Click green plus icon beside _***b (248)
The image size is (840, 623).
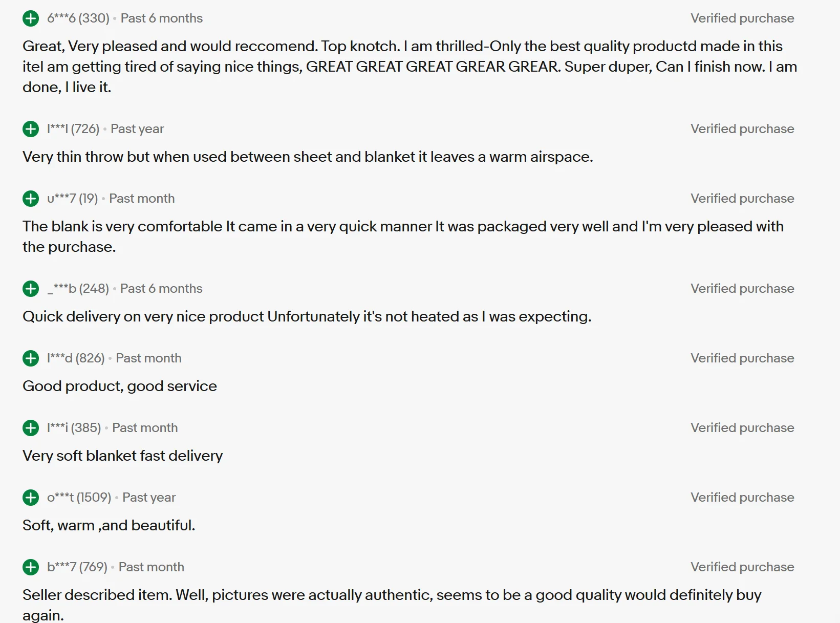pyautogui.click(x=31, y=289)
